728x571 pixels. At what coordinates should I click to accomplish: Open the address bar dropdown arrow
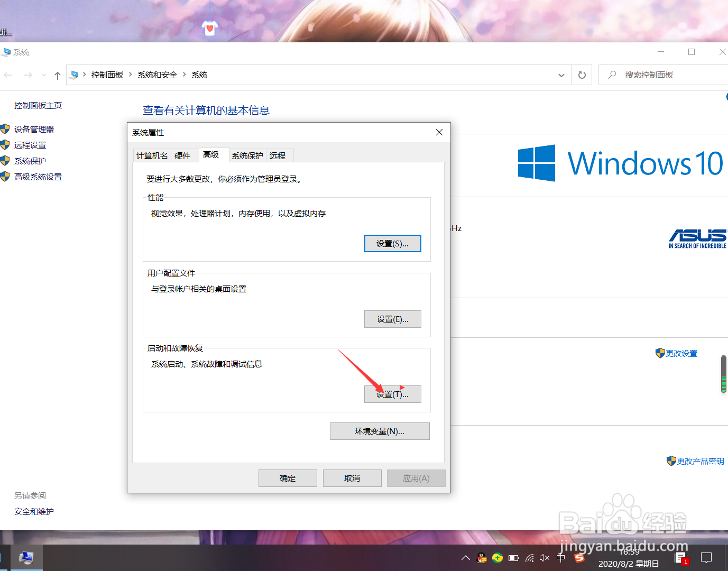[x=561, y=75]
